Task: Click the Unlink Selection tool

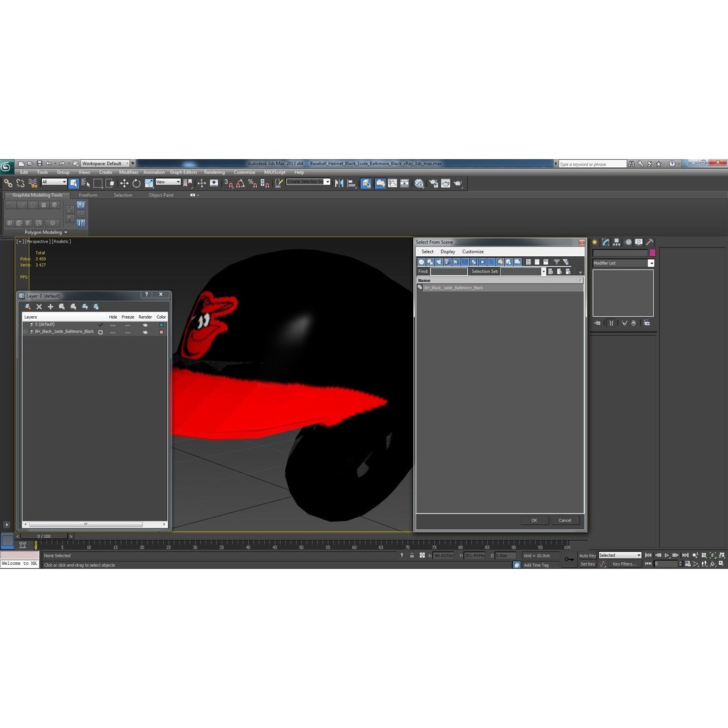Action: tap(20, 183)
